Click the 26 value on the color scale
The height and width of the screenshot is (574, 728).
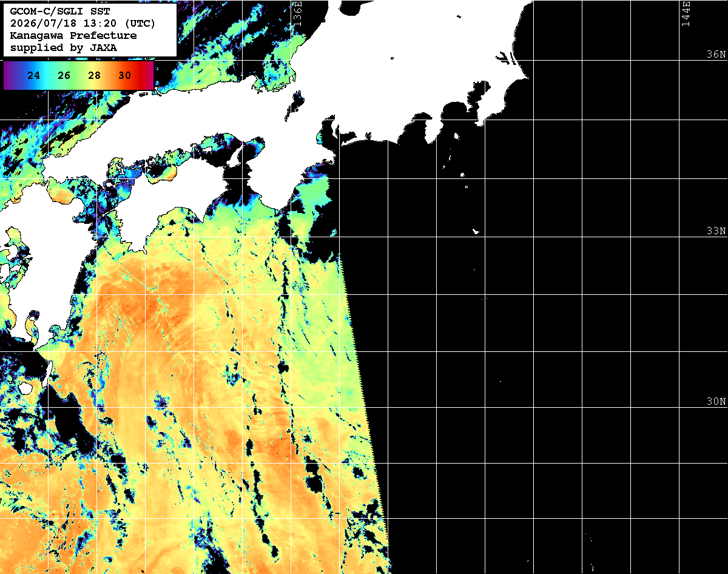click(64, 76)
